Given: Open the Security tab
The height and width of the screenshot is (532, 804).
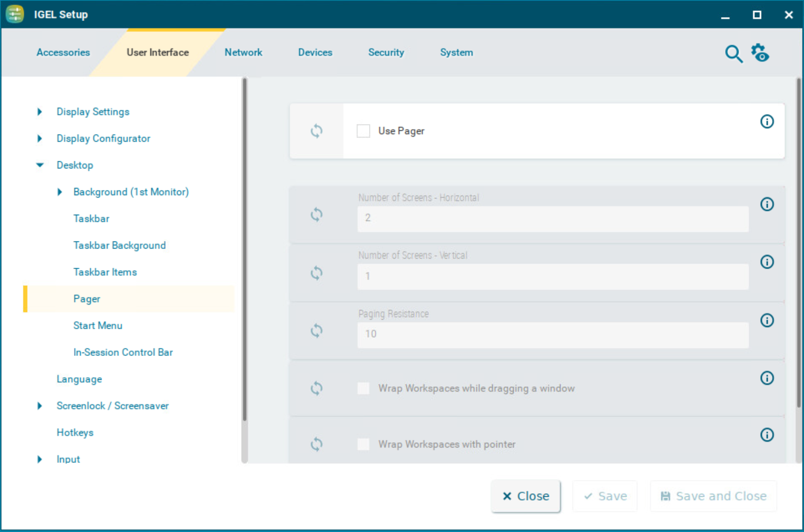Looking at the screenshot, I should point(386,52).
